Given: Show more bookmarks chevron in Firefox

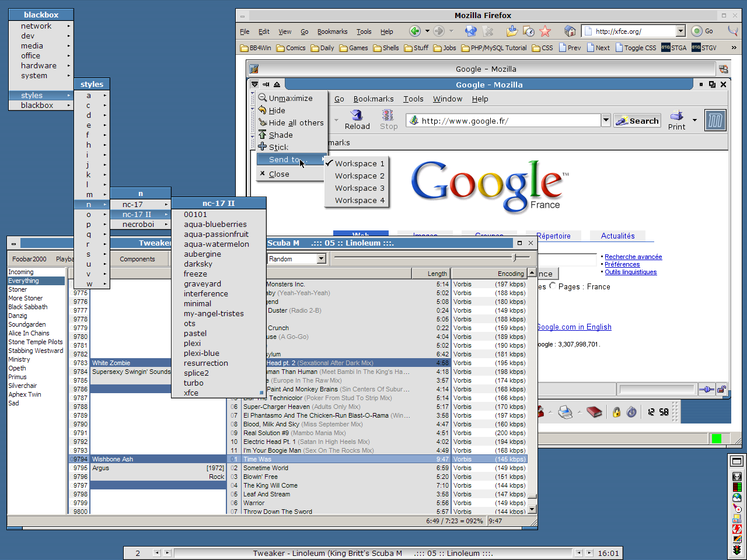Looking at the screenshot, I should 734,48.
